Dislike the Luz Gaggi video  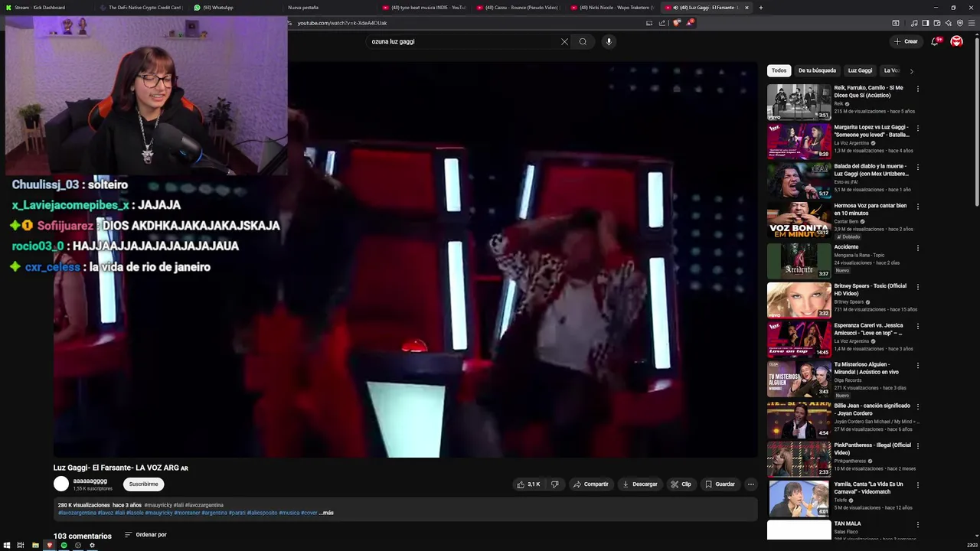tap(555, 484)
